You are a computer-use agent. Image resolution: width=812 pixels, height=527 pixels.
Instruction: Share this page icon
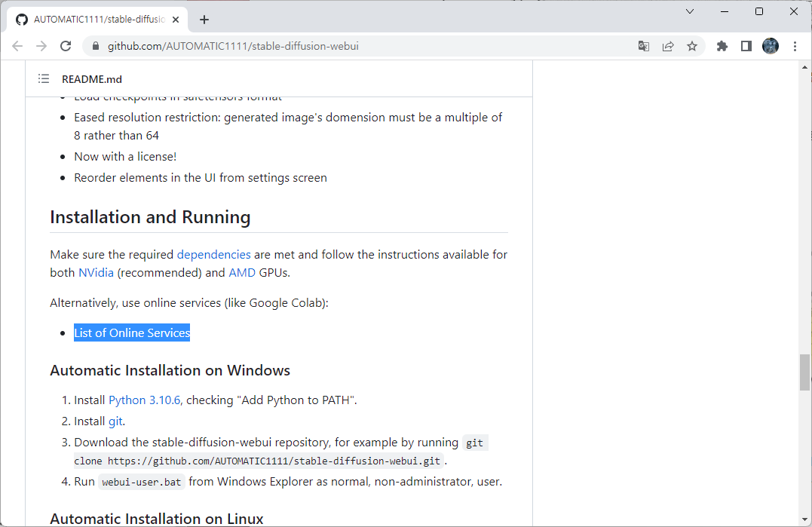(x=668, y=46)
